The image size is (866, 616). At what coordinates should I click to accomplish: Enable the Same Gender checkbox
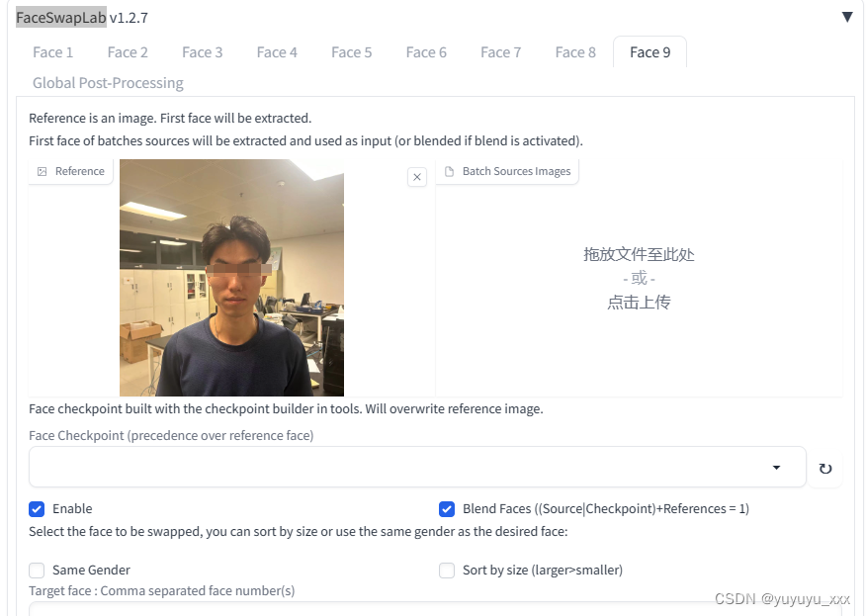coord(37,571)
